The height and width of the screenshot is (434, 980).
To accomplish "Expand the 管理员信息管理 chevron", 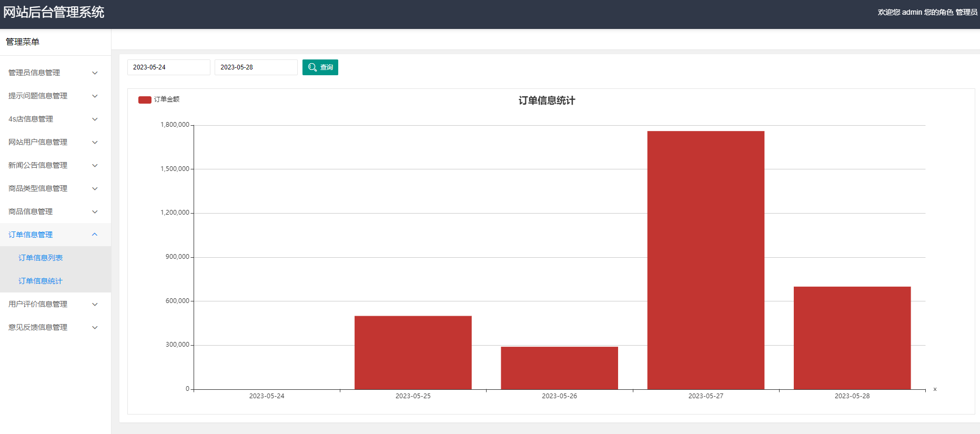I will [x=95, y=73].
